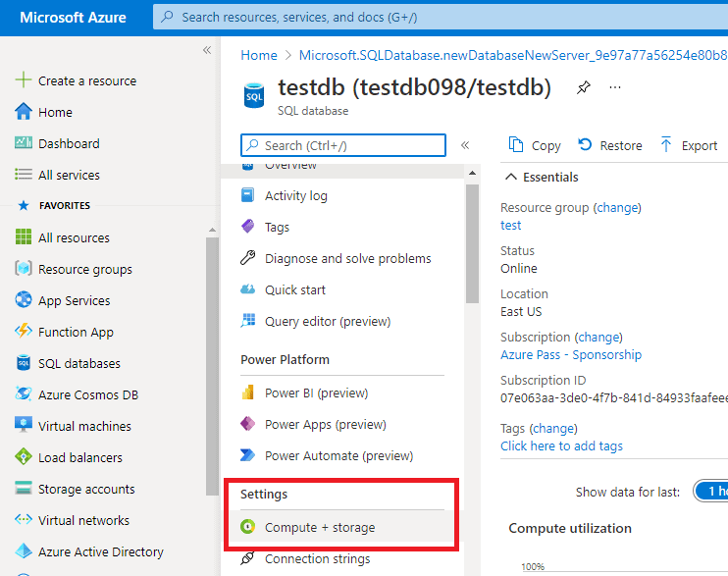Screen dimensions: 728x576
Task: Click the Power BI icon
Action: tap(248, 393)
